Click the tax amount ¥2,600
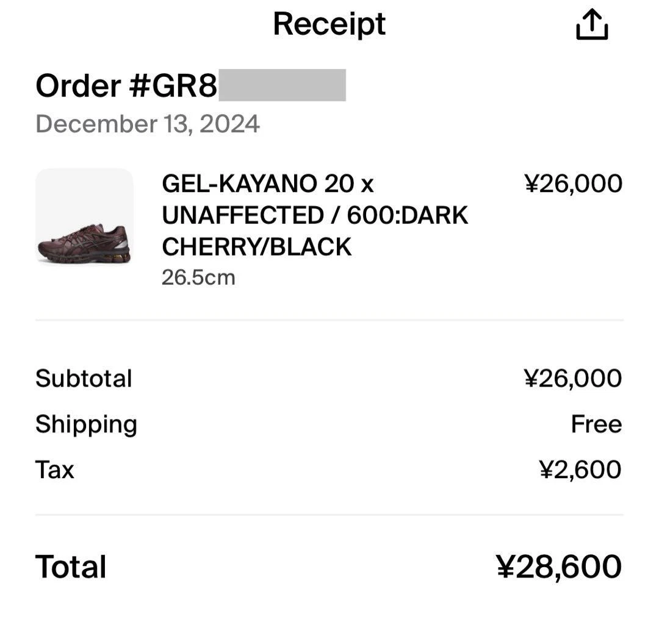Image resolution: width=659 pixels, height=644 pixels. pyautogui.click(x=580, y=470)
